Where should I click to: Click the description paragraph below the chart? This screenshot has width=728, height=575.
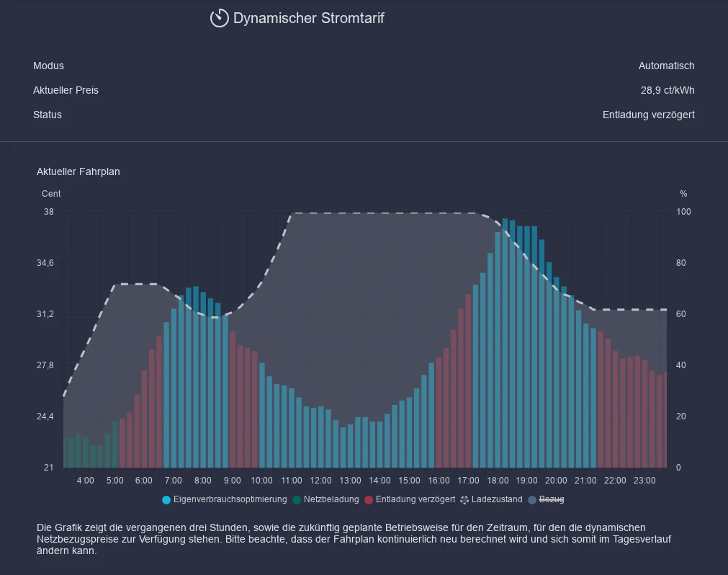coord(354,539)
